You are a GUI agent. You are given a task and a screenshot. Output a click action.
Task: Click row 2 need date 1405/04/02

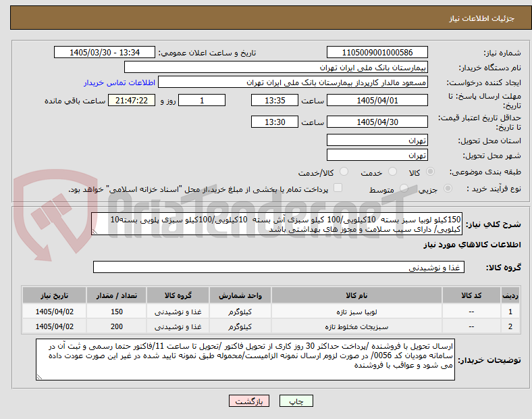click(54, 326)
